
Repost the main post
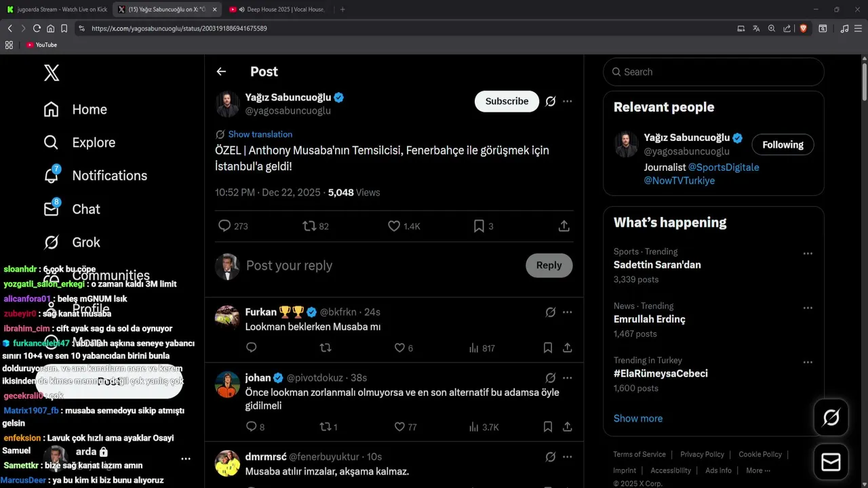[310, 226]
